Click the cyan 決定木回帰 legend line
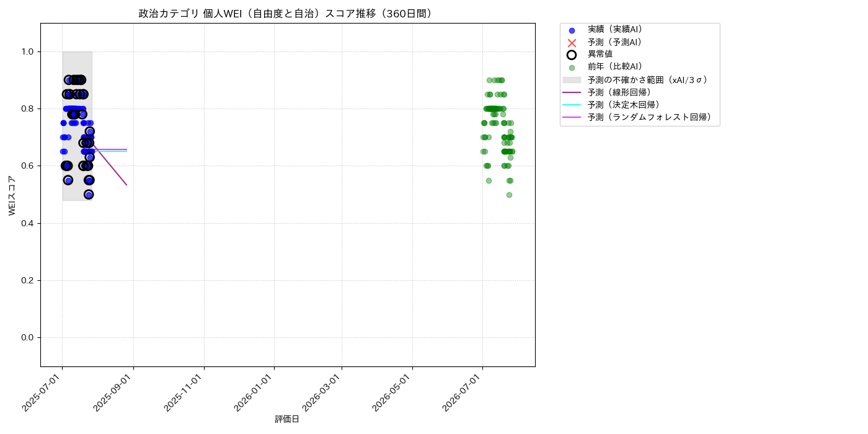 [x=572, y=105]
